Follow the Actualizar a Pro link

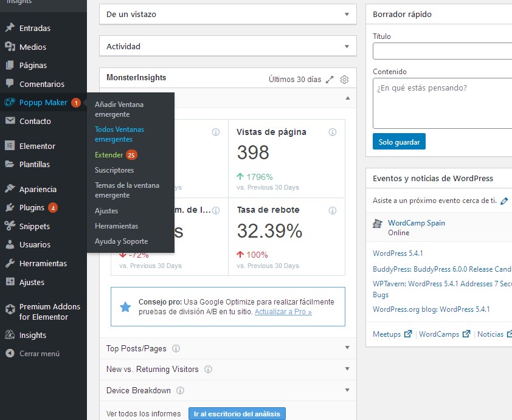click(283, 312)
